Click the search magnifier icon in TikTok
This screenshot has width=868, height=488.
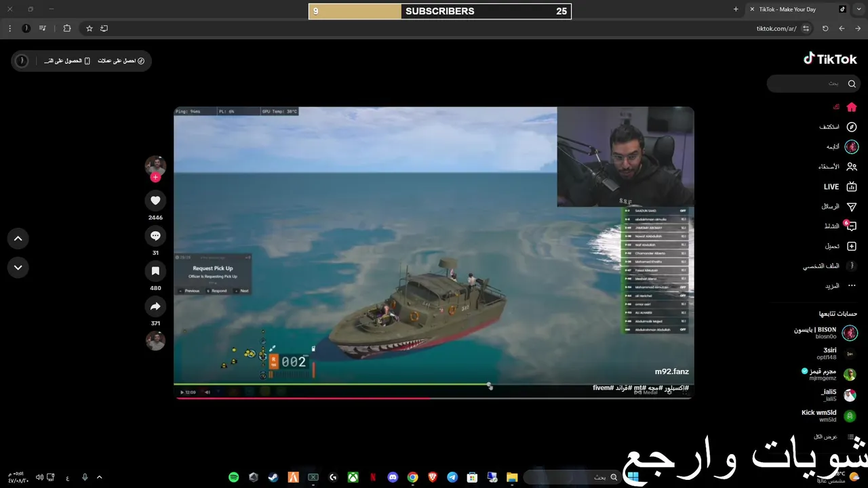tap(852, 83)
